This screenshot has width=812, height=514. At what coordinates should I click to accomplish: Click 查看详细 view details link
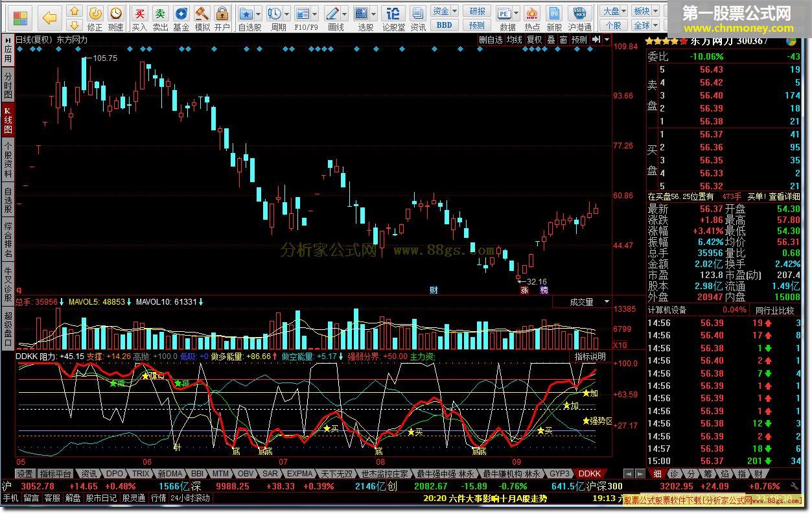785,196
